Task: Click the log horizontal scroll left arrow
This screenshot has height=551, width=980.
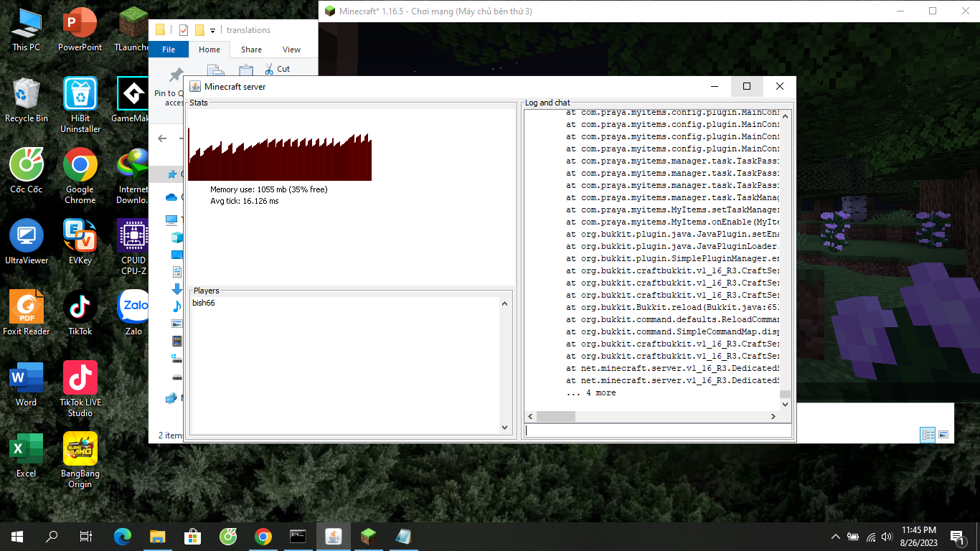Action: pos(531,416)
